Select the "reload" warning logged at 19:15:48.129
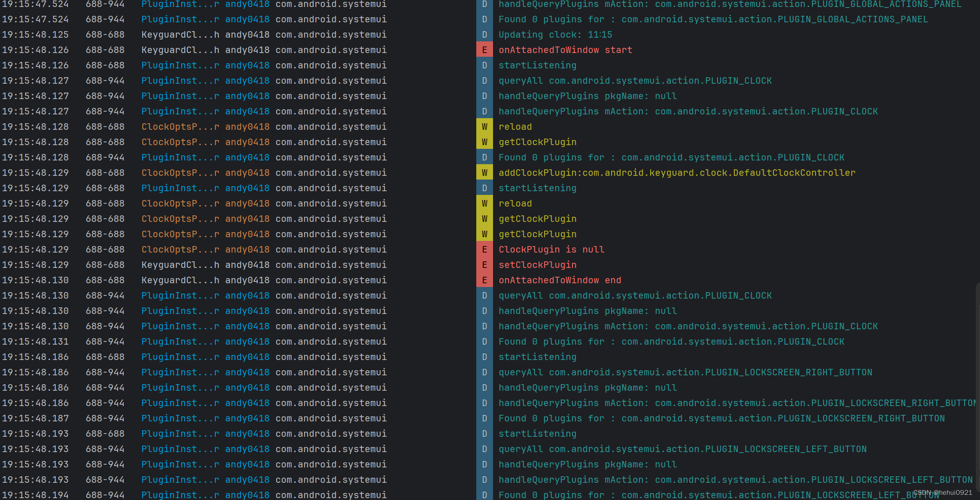The height and width of the screenshot is (500, 980). click(x=515, y=204)
